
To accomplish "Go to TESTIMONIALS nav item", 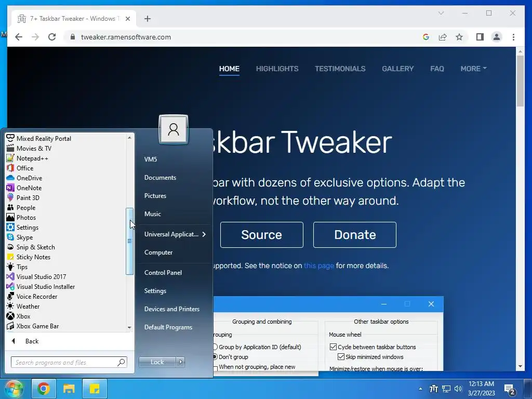I will [340, 69].
